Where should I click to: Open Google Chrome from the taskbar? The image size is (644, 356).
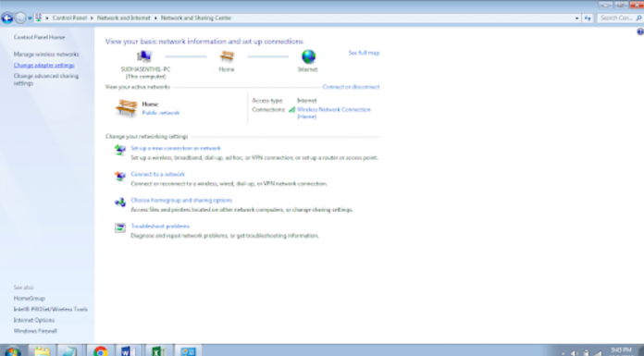100,351
